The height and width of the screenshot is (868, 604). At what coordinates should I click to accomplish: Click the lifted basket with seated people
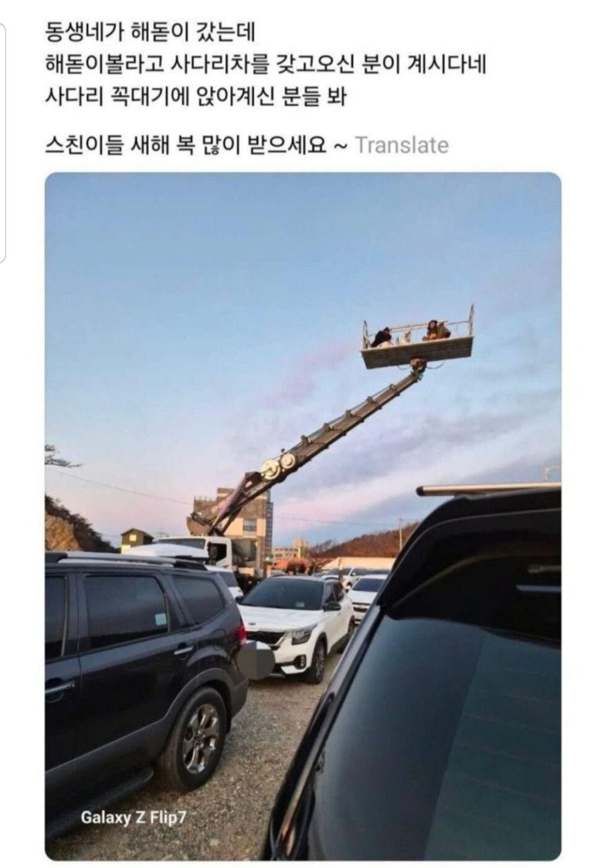417,340
